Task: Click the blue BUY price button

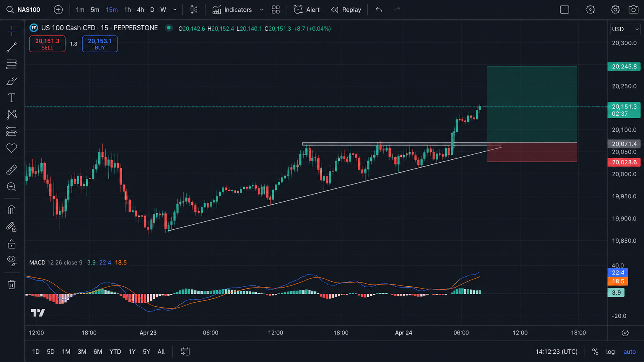Action: (x=100, y=44)
